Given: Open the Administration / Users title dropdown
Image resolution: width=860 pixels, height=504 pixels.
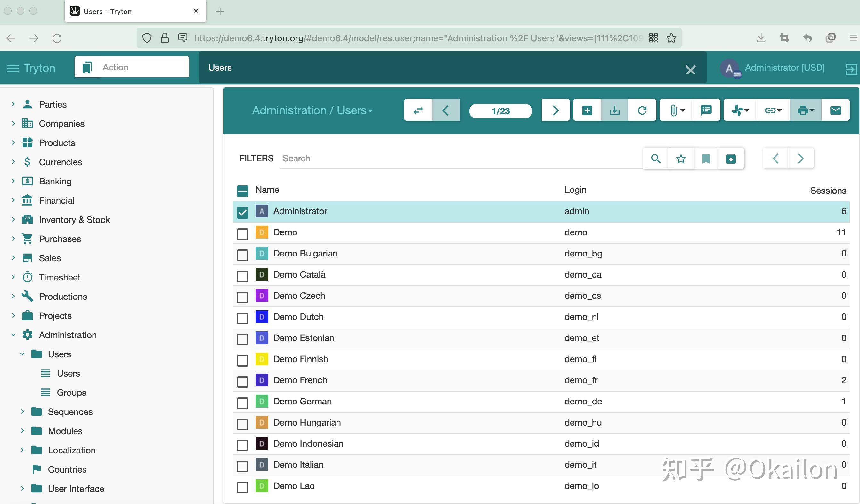Looking at the screenshot, I should (312, 110).
